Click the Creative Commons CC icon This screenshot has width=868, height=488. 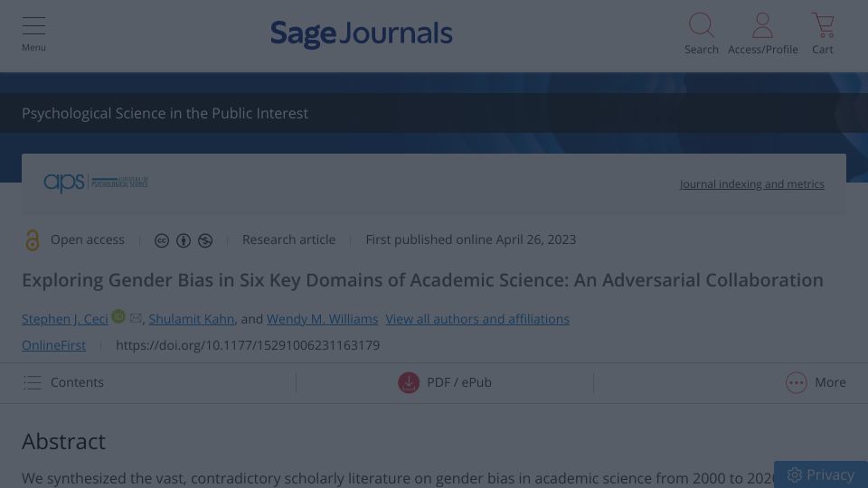(162, 240)
